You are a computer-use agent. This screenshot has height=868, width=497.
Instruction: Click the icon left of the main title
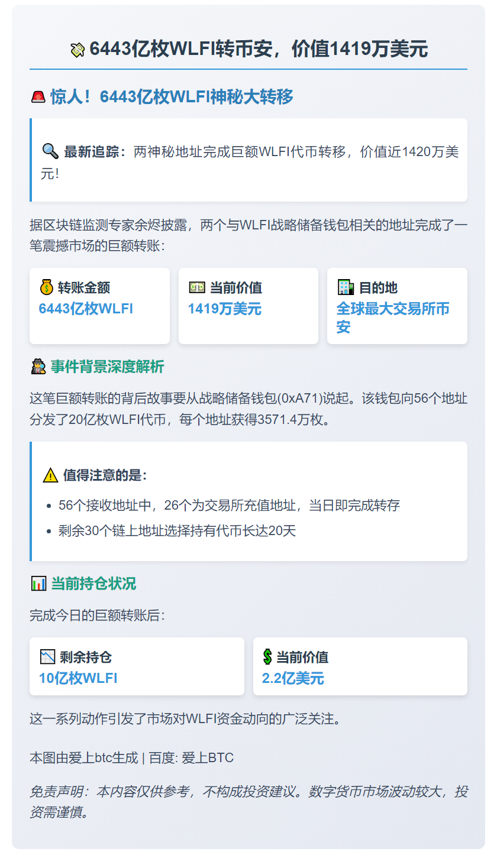coord(78,50)
